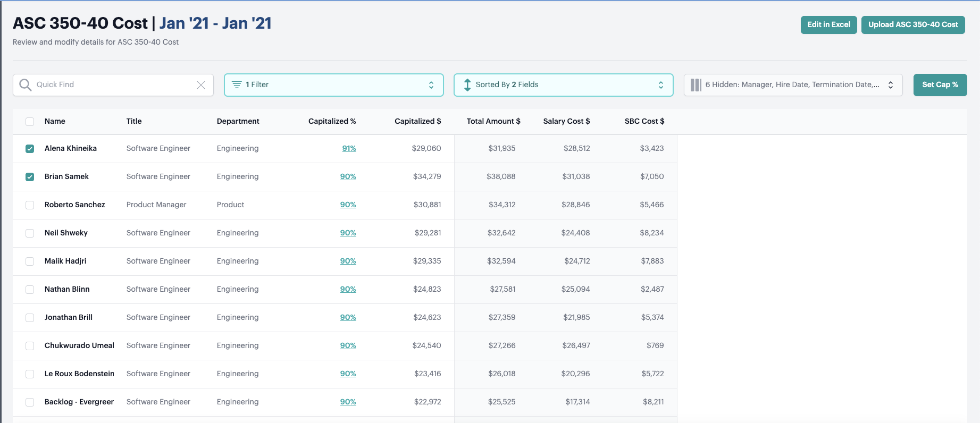Uncheck the Alena Khineika row checkbox
Image resolution: width=980 pixels, height=423 pixels.
click(x=30, y=149)
